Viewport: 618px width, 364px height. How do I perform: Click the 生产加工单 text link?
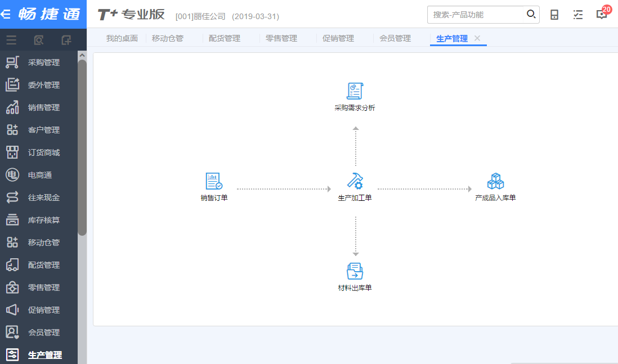tap(355, 198)
